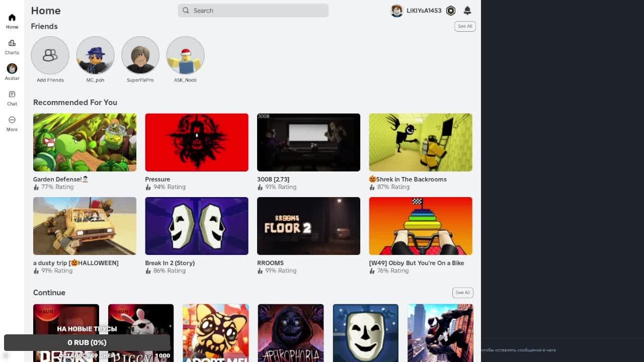Click See All for Continue

[462, 293]
